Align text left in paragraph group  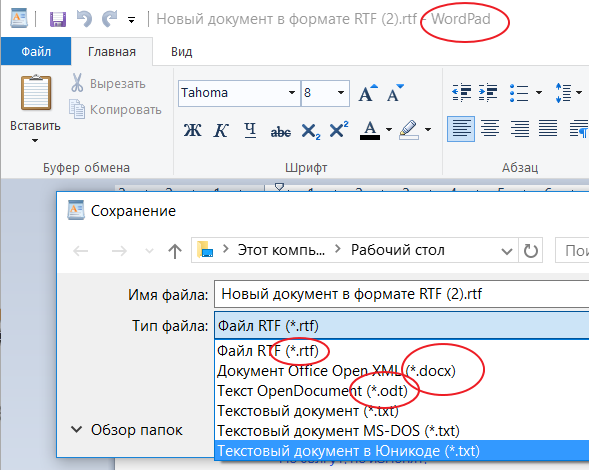[461, 129]
